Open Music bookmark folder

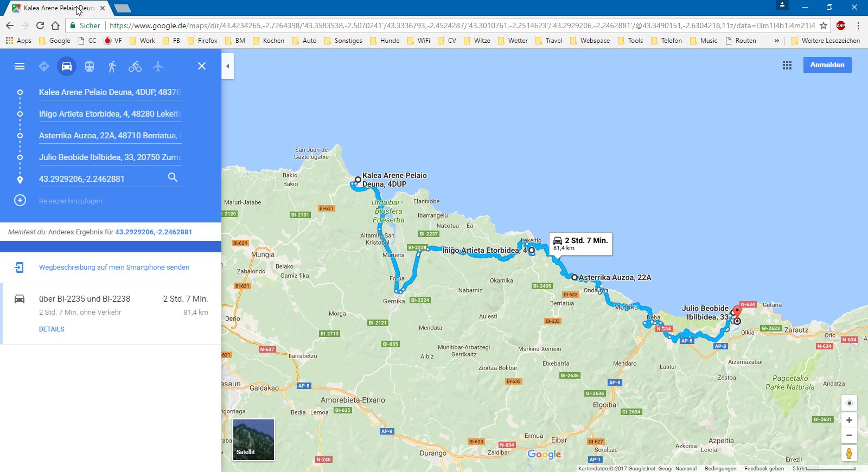(703, 41)
